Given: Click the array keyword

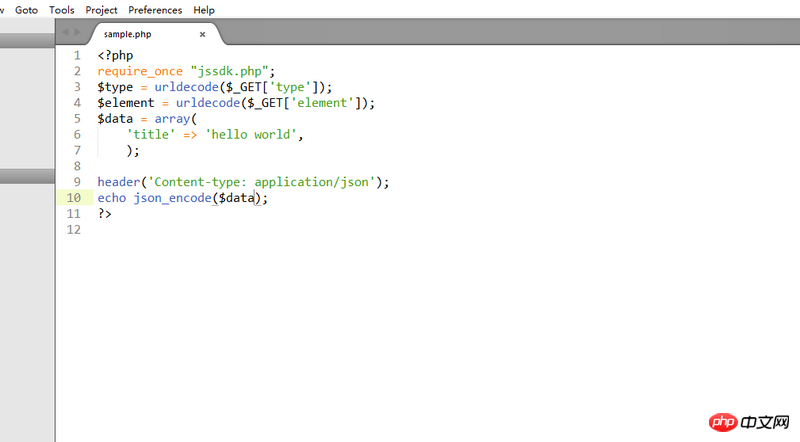Looking at the screenshot, I should [172, 119].
